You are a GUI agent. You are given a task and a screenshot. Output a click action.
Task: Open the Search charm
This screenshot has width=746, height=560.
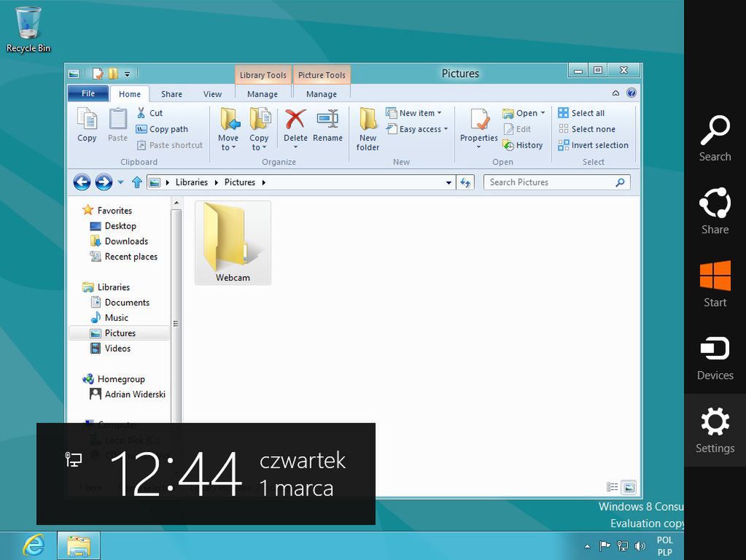tap(715, 139)
